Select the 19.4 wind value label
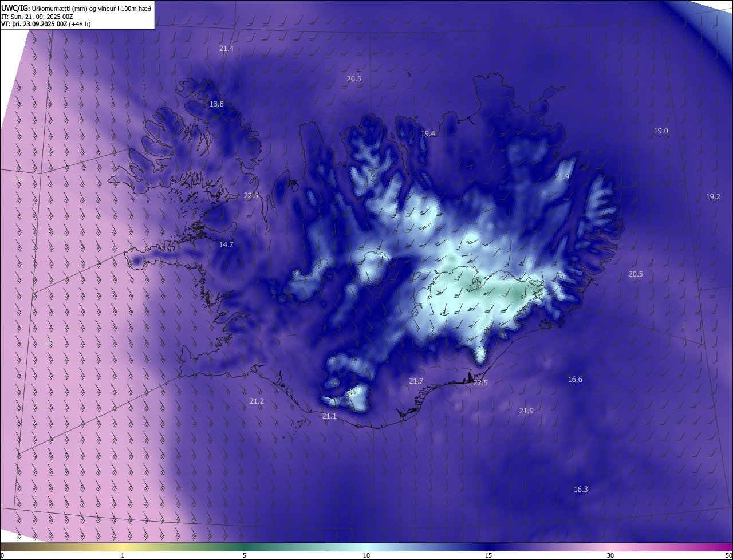Screen dimensions: 733x560 tap(428, 134)
